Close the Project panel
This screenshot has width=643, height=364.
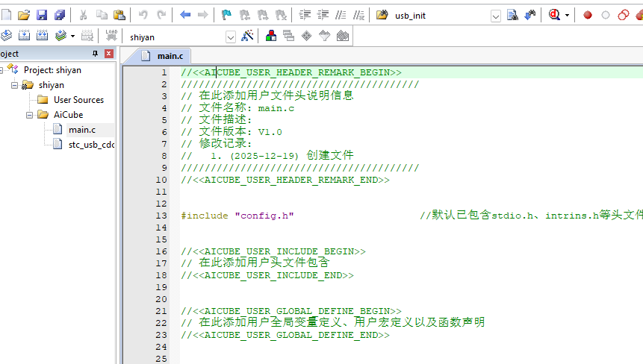pyautogui.click(x=109, y=54)
